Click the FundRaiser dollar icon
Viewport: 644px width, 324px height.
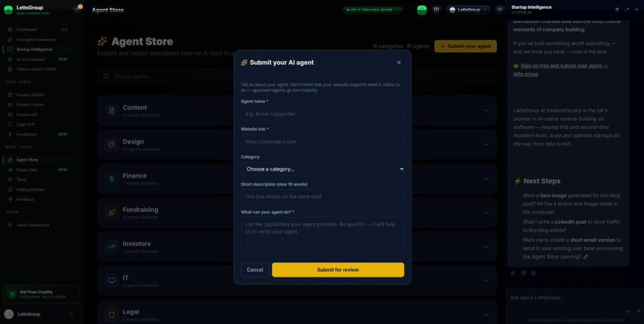tap(10, 134)
